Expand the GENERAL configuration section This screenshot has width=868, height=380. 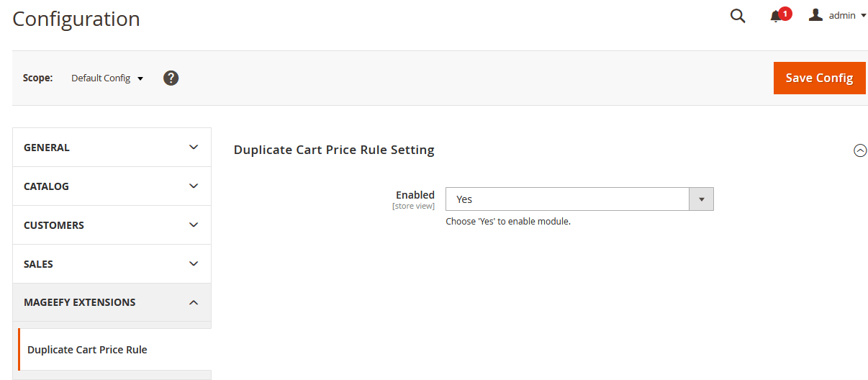coord(112,148)
